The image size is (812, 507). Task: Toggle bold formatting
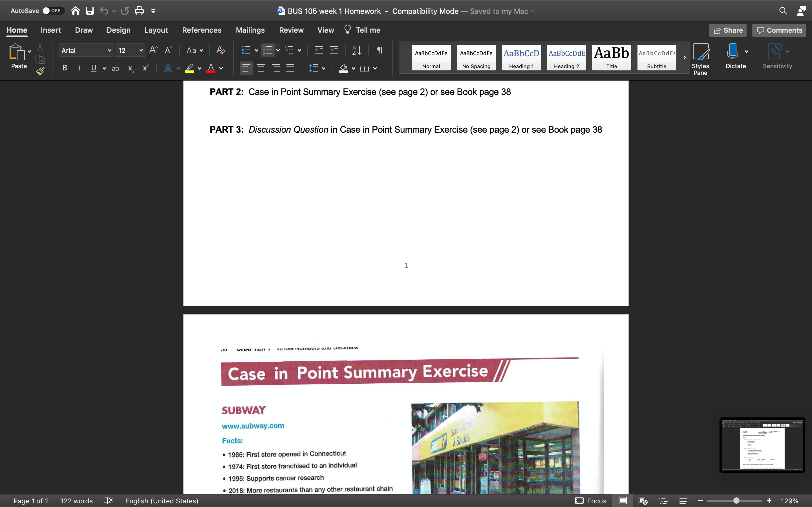[x=65, y=68]
